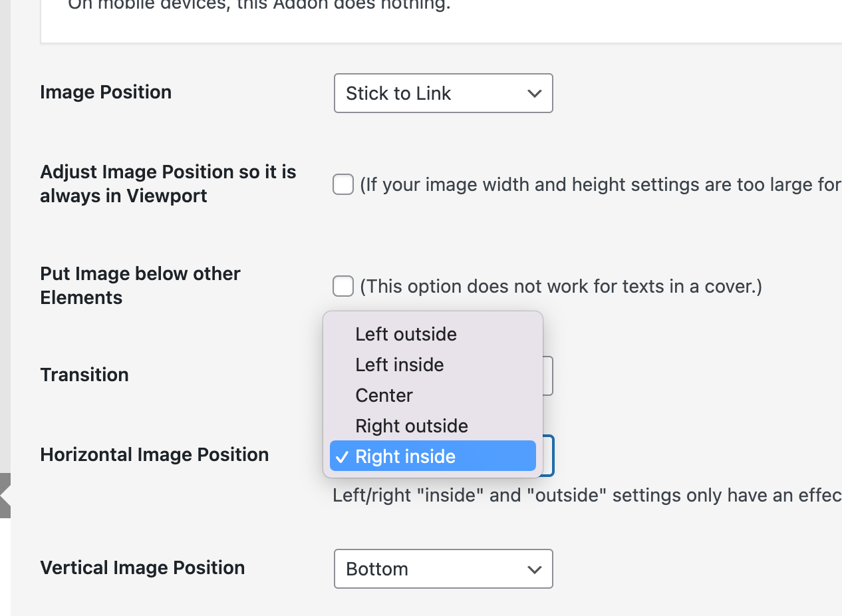Select the 'Left inside' option
Viewport: 842px width, 616px height.
(399, 365)
